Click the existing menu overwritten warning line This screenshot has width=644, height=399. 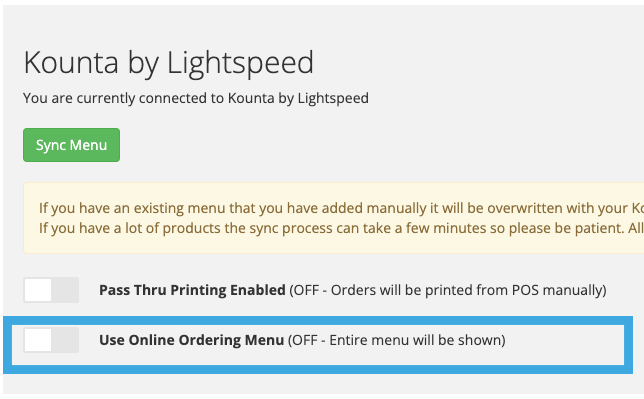[341, 208]
